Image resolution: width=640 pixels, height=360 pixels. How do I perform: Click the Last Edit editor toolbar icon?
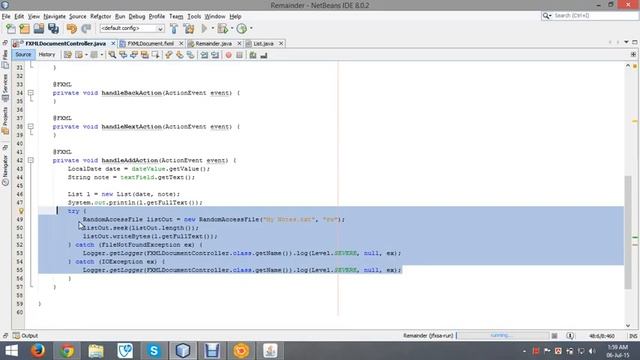(x=68, y=55)
